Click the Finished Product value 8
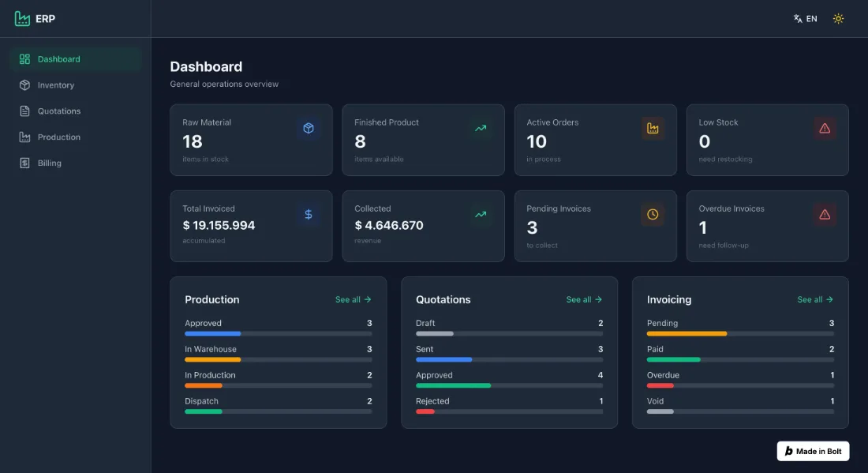Screen dimensions: 868x473 tap(360, 142)
